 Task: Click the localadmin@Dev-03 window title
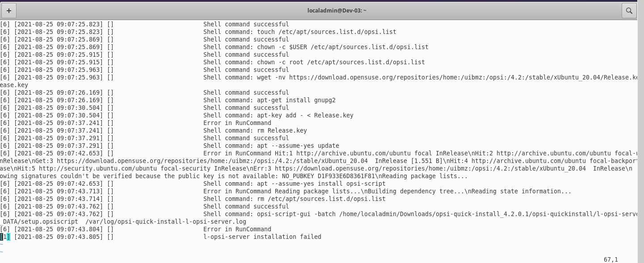tap(337, 10)
